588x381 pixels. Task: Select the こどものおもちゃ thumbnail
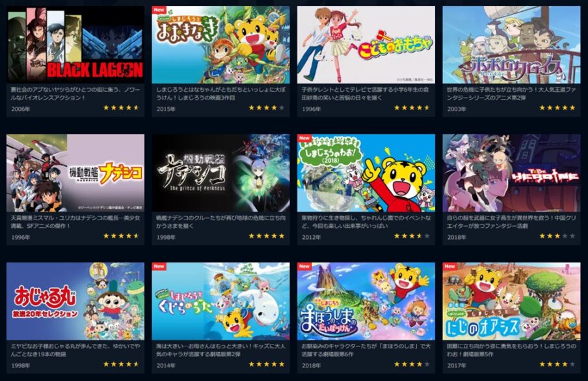tap(366, 44)
